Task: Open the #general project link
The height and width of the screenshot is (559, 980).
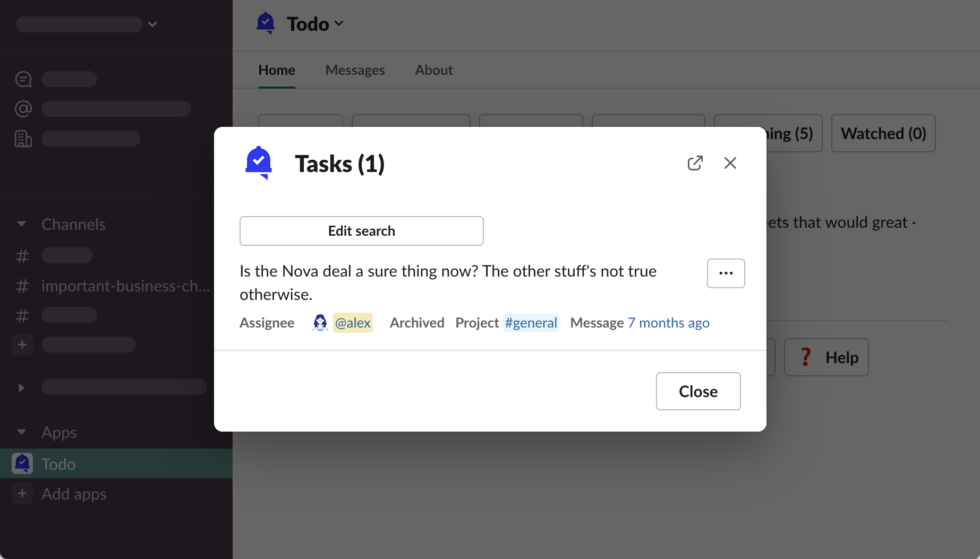Action: click(531, 323)
